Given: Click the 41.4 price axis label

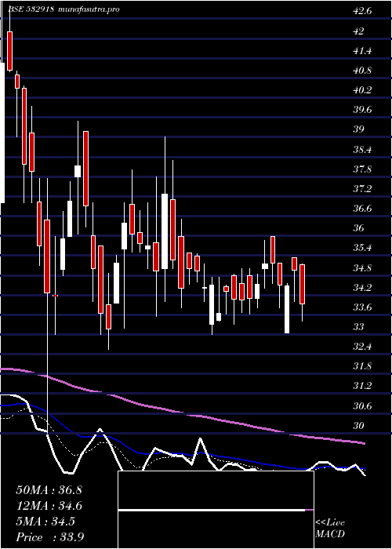Looking at the screenshot, I should 362,51.
